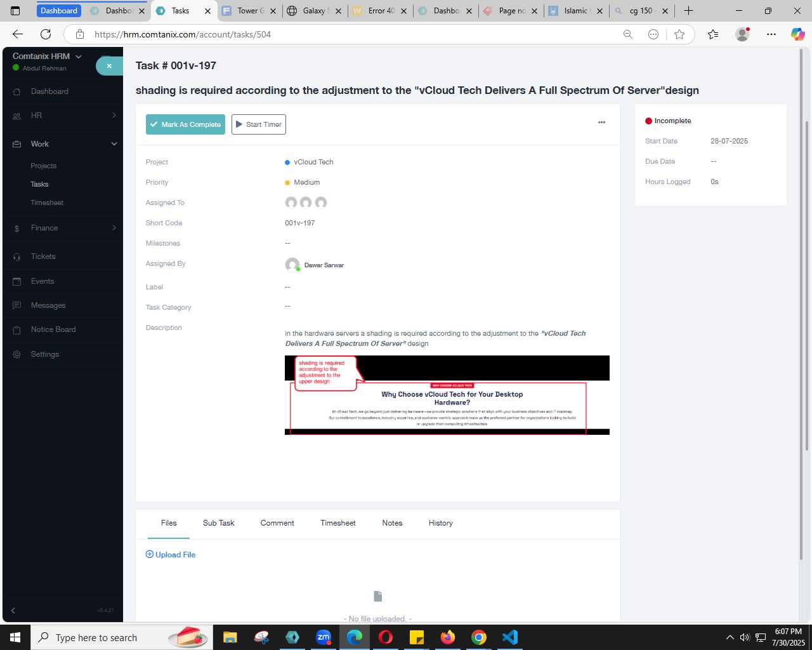Click the Messages chat icon
812x650 pixels.
17,305
